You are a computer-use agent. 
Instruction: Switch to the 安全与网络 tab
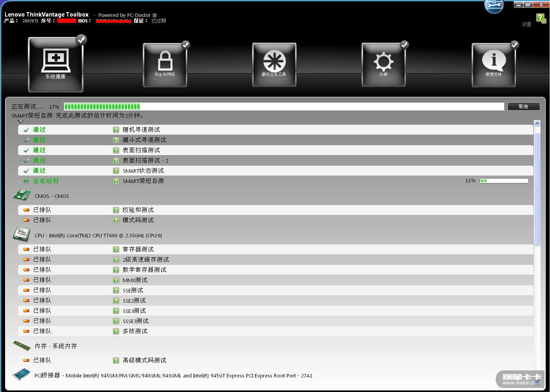coord(165,65)
